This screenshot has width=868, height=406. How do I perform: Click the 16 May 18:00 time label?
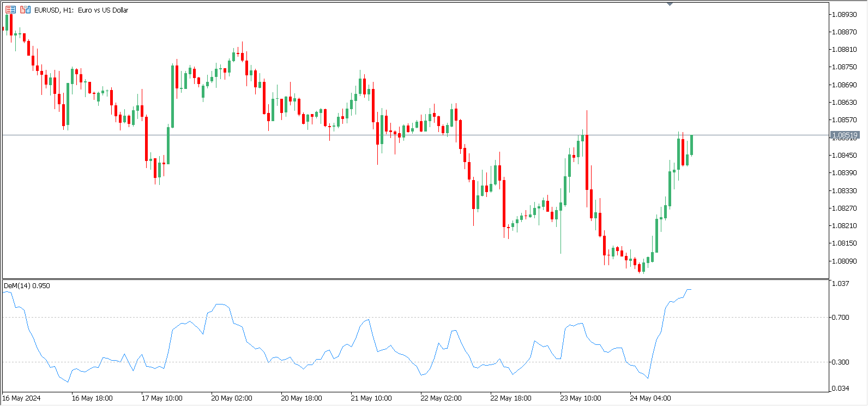(x=92, y=398)
